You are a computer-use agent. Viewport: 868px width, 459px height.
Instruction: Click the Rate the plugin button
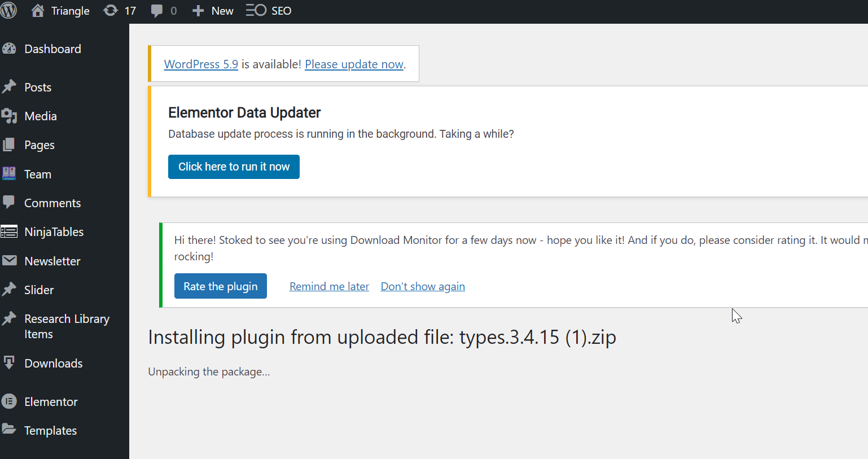click(x=220, y=286)
